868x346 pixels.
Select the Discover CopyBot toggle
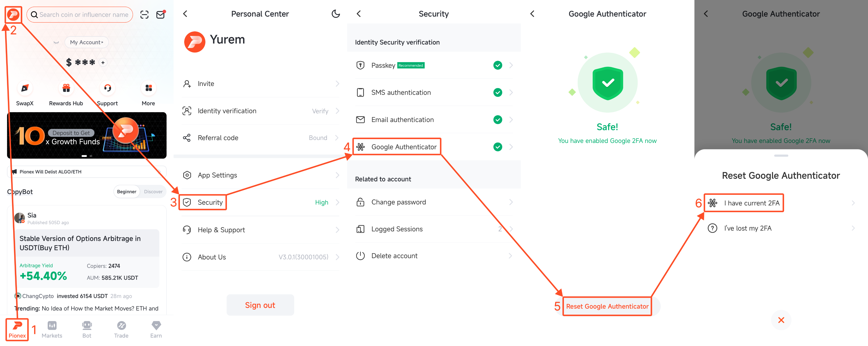(153, 191)
